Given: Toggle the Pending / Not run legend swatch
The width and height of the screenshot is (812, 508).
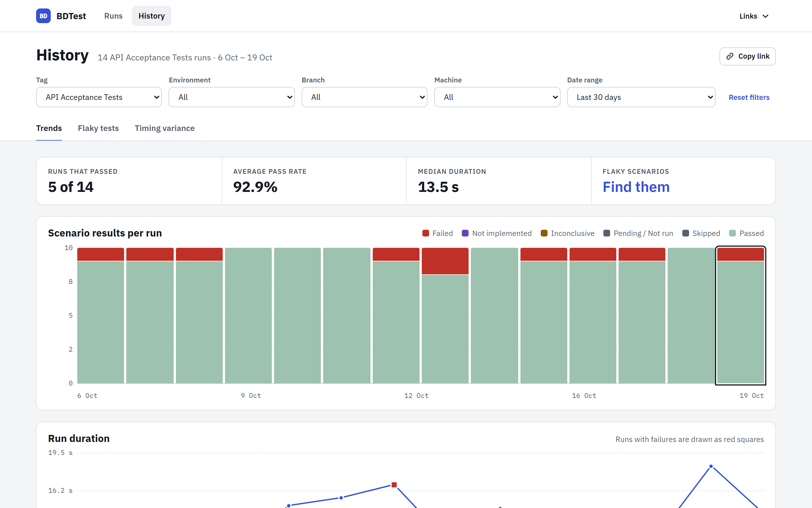Looking at the screenshot, I should tap(607, 233).
